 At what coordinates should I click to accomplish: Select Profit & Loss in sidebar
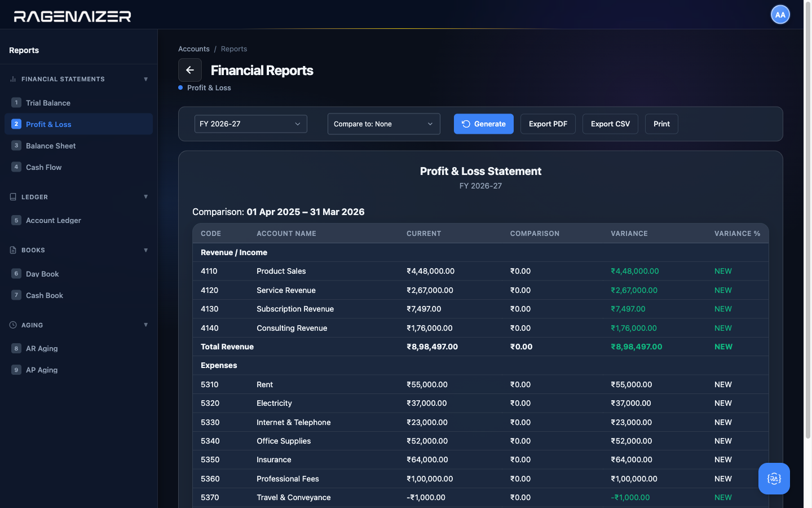tap(78, 124)
